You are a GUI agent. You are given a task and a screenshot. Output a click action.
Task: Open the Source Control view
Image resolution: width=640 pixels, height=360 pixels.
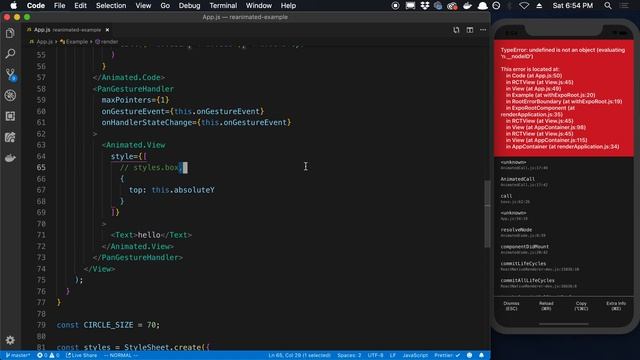pos(10,74)
